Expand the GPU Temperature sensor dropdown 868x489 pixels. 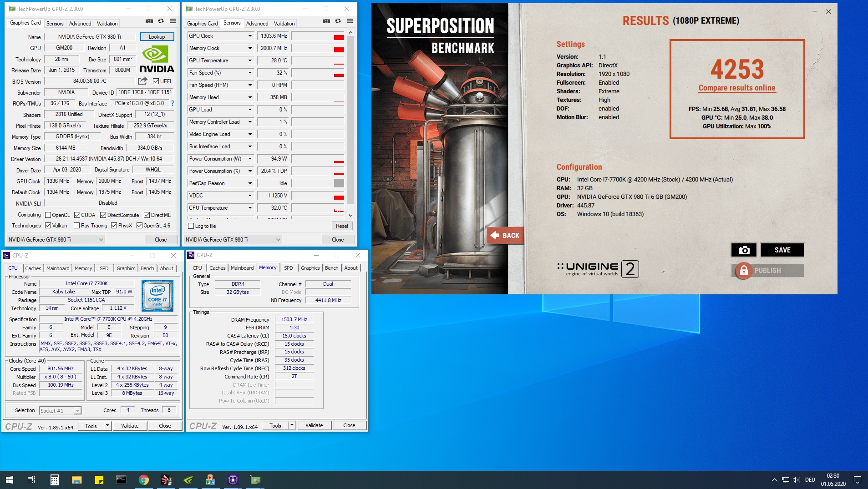pyautogui.click(x=250, y=60)
